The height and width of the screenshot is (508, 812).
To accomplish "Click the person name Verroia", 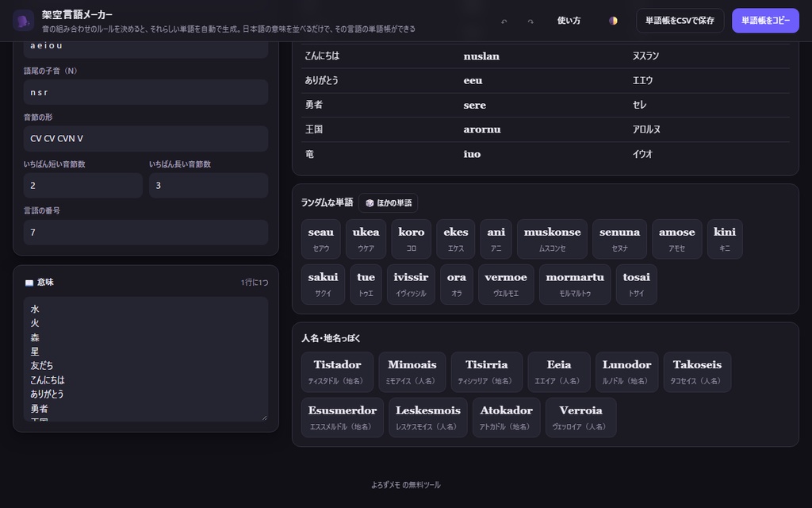I will point(581,418).
